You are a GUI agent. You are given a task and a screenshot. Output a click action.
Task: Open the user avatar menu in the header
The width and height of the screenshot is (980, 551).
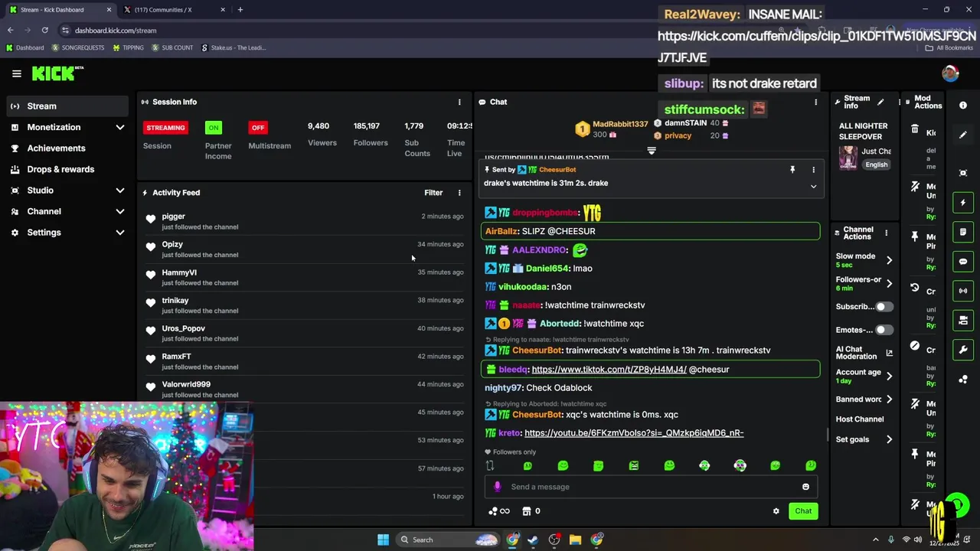click(950, 73)
